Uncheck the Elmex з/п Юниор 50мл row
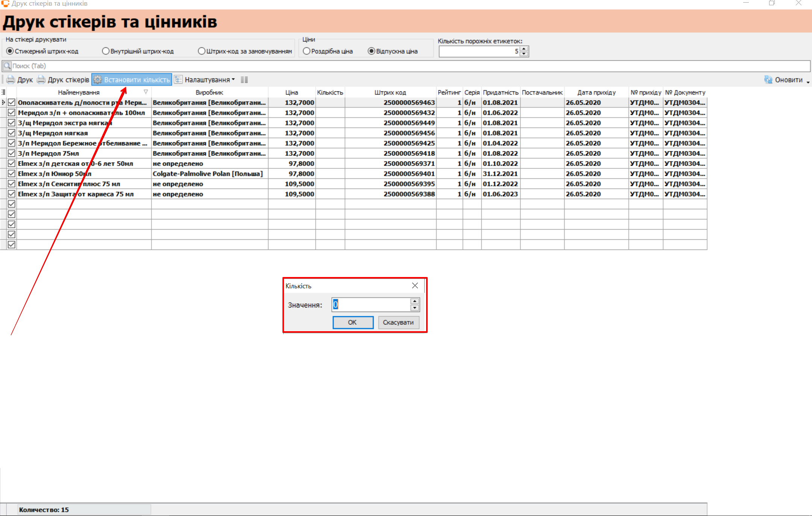812x516 pixels. [x=12, y=174]
